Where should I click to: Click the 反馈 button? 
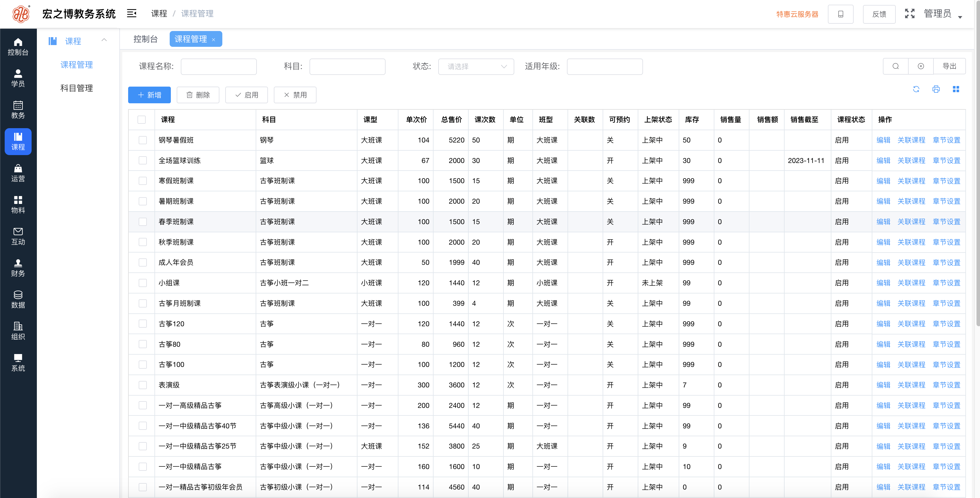coord(879,14)
